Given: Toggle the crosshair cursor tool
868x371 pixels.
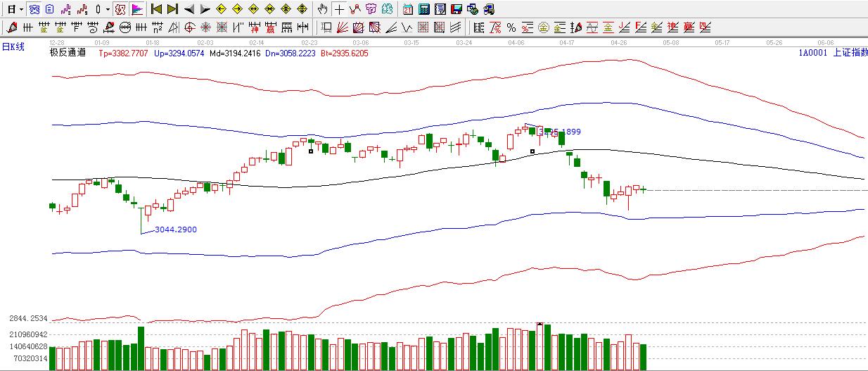Looking at the screenshot, I should point(339,9).
